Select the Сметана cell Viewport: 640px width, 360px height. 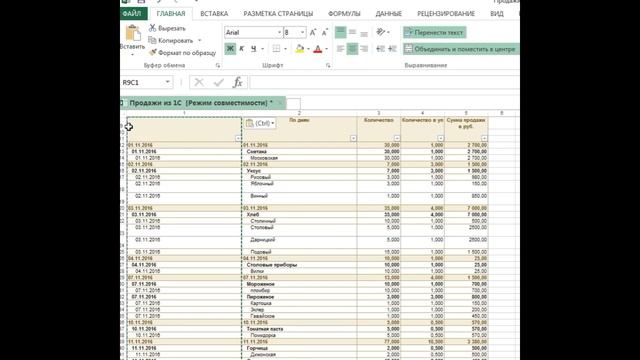pos(299,151)
